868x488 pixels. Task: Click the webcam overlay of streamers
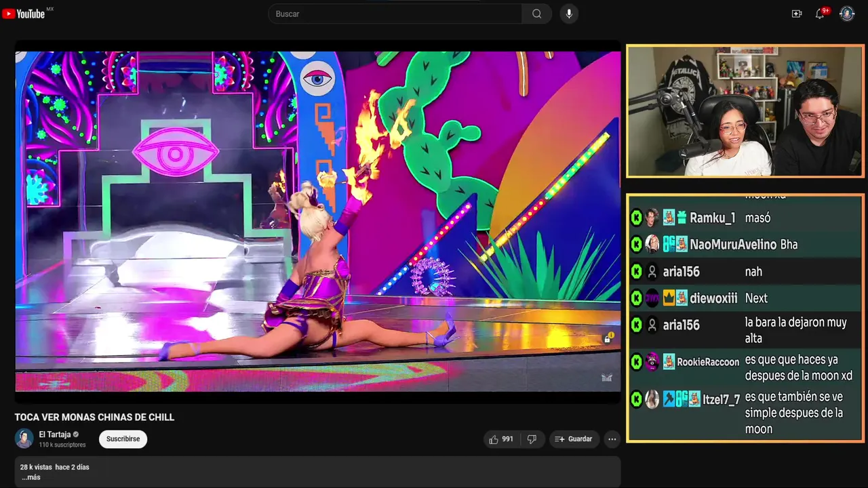745,111
